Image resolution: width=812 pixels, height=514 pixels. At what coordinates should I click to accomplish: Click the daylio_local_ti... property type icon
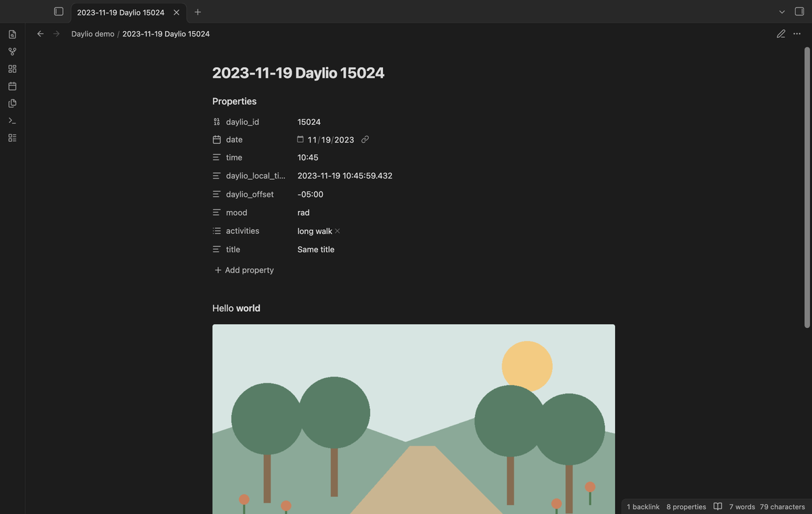[217, 175]
